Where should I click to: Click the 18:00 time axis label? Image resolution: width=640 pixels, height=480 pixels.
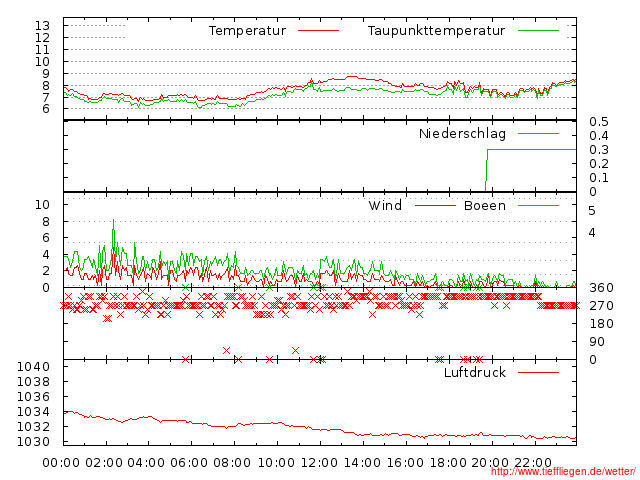448,463
